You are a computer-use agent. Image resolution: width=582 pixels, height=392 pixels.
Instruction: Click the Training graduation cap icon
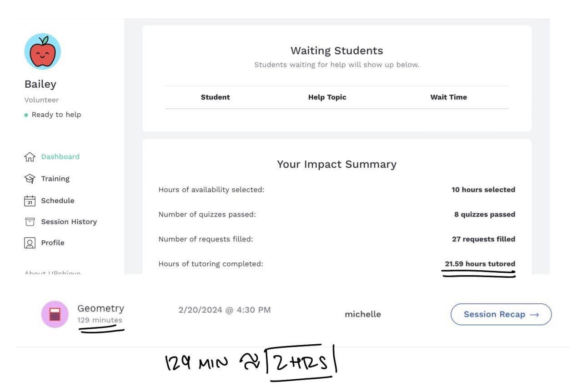click(x=30, y=179)
